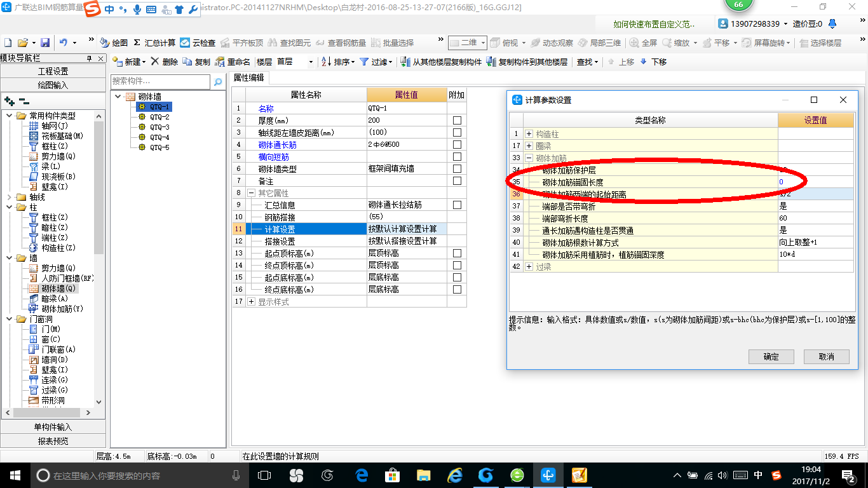868x488 pixels.
Task: Toggle the 附加 checkbox for 砌体通长筋
Action: tap(457, 145)
